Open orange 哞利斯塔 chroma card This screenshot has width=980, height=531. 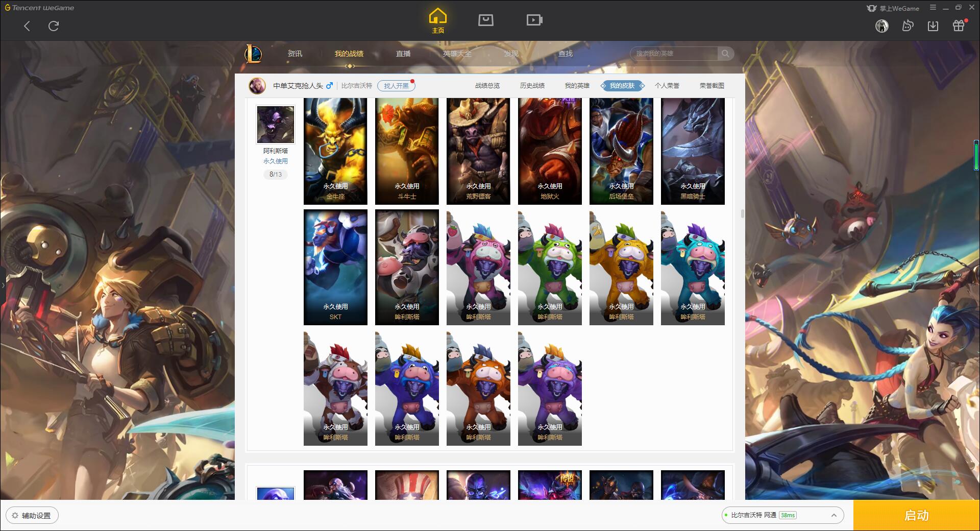[x=478, y=388]
